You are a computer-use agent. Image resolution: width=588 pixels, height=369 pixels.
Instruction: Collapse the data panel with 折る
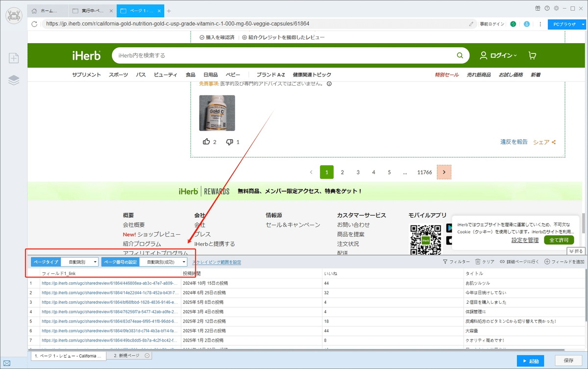[x=576, y=251]
